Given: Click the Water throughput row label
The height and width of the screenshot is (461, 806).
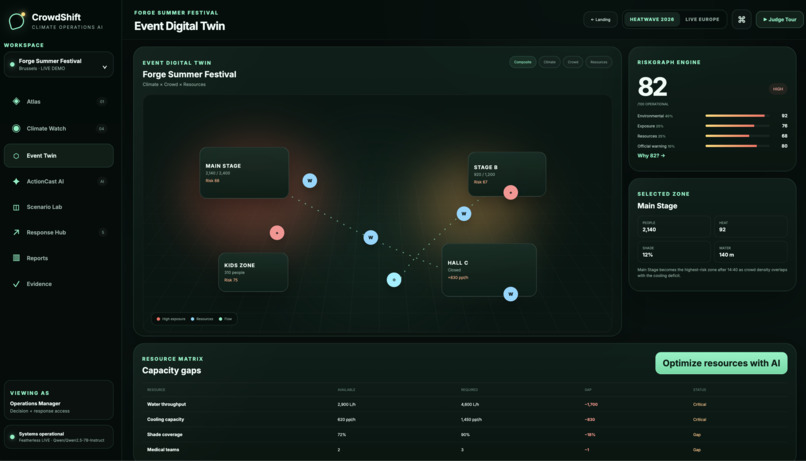Looking at the screenshot, I should click(x=167, y=404).
